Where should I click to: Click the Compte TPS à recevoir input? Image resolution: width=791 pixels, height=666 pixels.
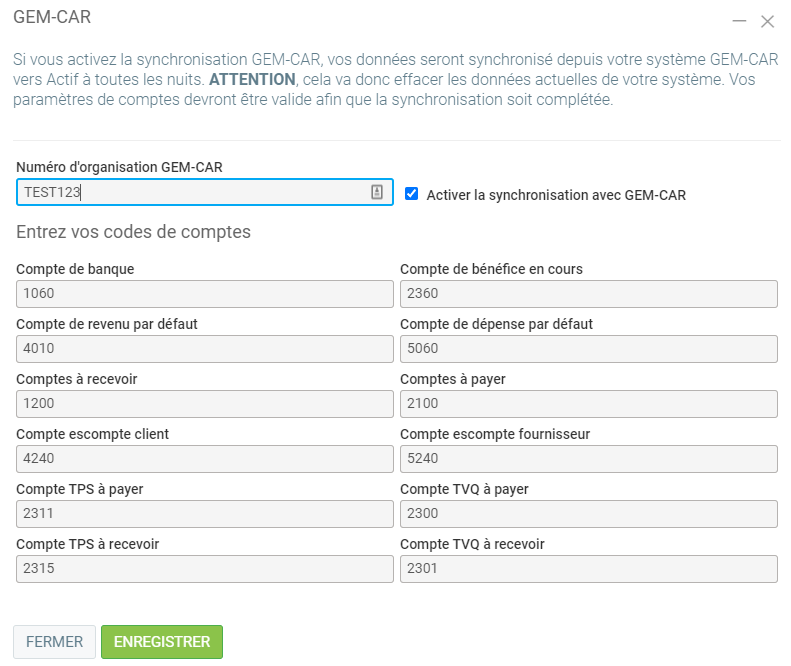tap(205, 569)
